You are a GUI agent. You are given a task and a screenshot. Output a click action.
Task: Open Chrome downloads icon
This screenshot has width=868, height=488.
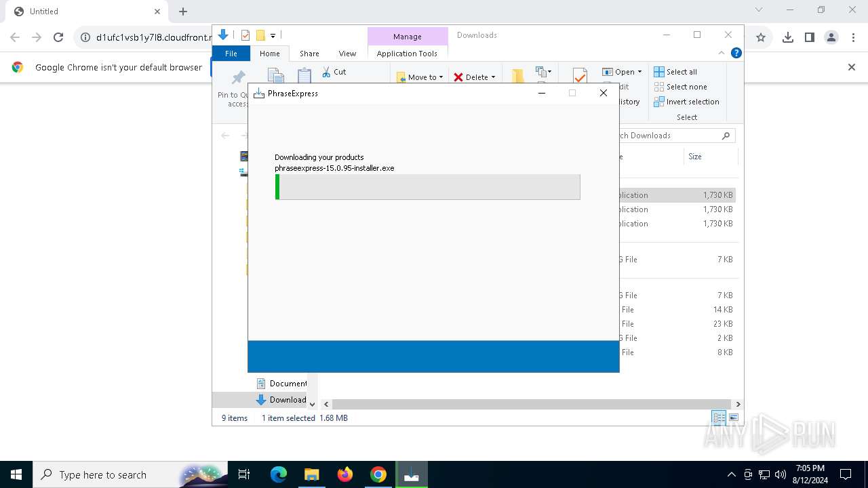click(x=788, y=38)
